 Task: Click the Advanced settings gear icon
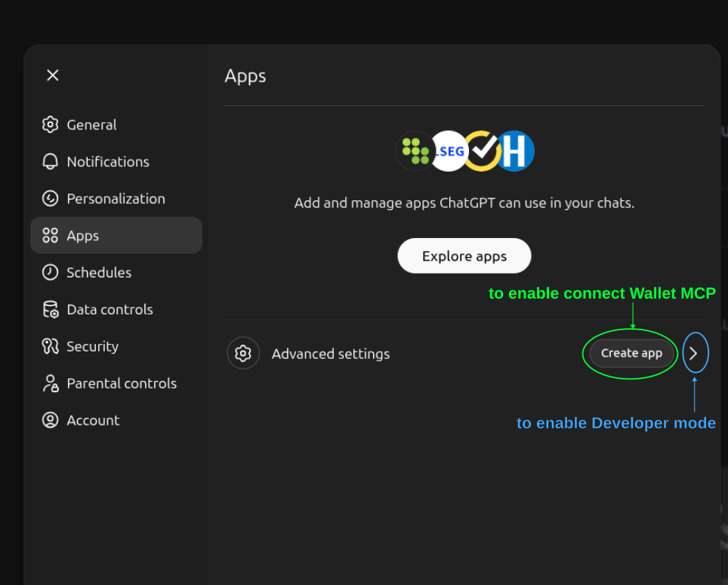[x=242, y=353]
